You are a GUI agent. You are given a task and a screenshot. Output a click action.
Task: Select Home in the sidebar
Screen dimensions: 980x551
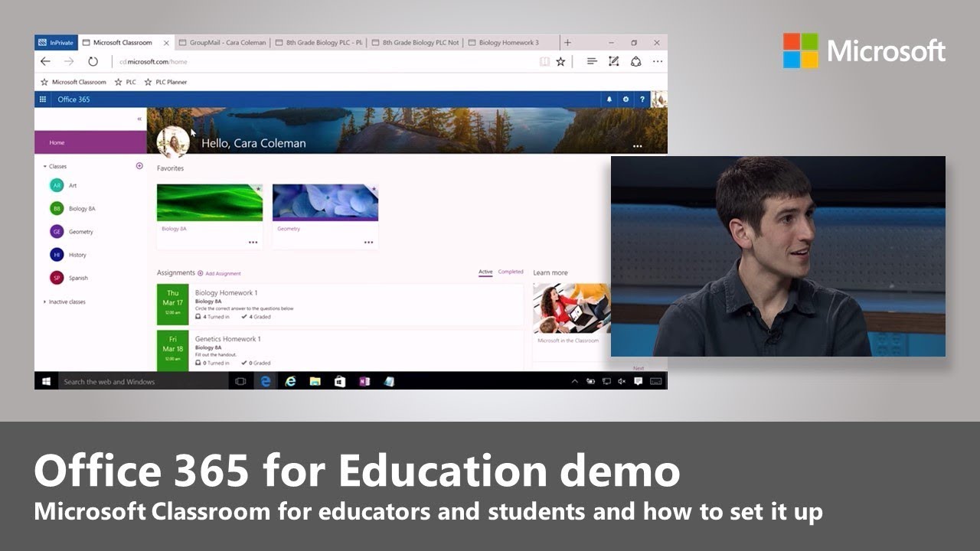tap(90, 142)
